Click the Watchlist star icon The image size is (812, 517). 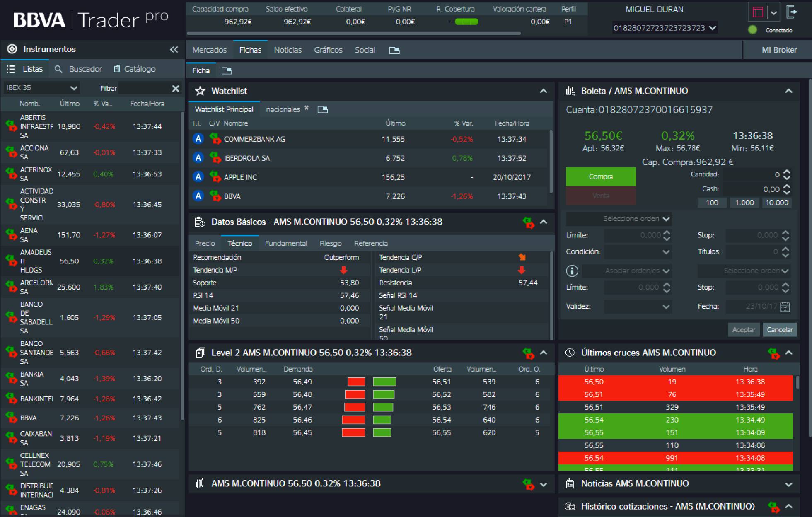point(200,91)
